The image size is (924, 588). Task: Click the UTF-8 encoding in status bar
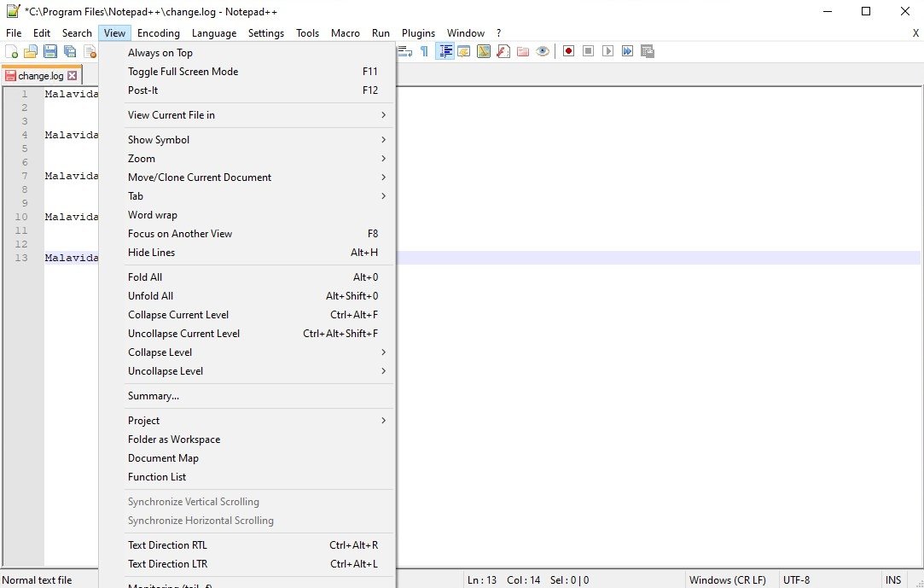[796, 580]
